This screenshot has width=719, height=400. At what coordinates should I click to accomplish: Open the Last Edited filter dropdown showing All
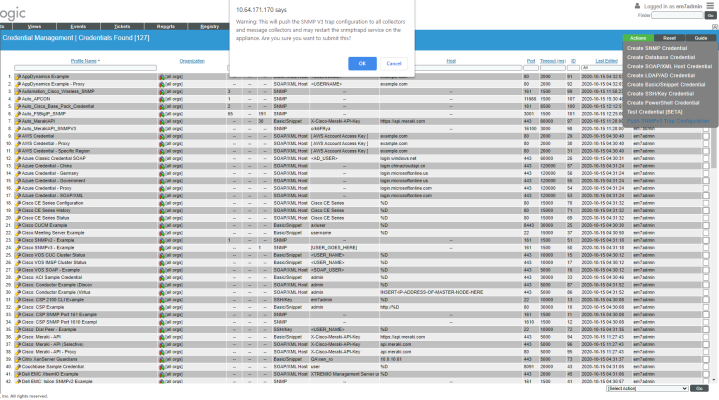(x=602, y=68)
